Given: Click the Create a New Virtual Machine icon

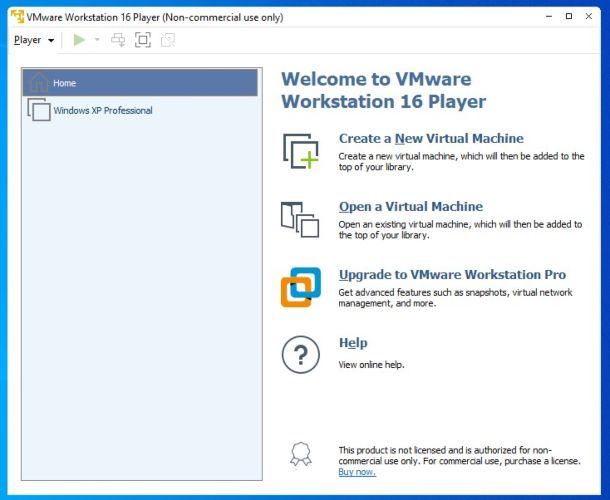Looking at the screenshot, I should 300,150.
